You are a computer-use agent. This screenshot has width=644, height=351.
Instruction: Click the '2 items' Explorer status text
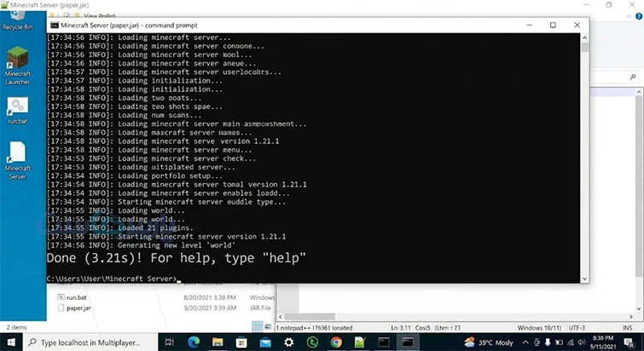point(16,327)
